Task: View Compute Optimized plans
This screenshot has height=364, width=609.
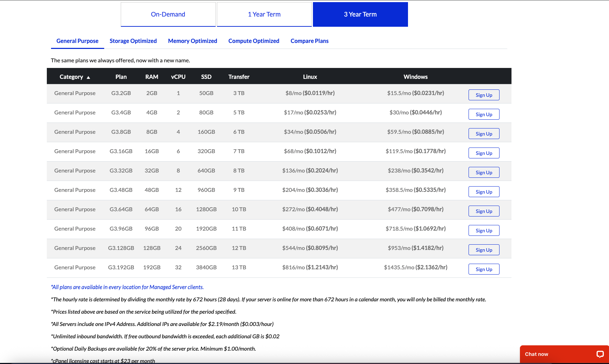Action: point(254,41)
